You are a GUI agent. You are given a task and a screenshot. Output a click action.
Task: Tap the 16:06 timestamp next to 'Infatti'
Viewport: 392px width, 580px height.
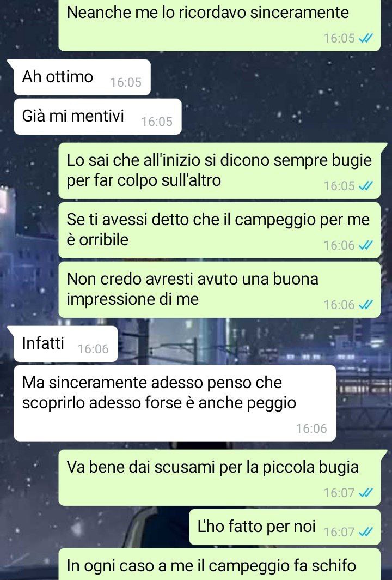93,349
